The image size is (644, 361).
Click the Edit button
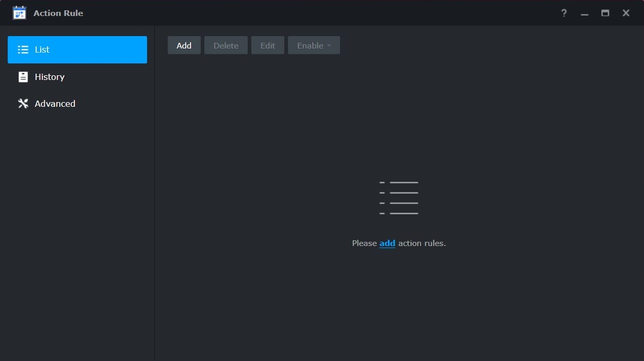point(268,45)
